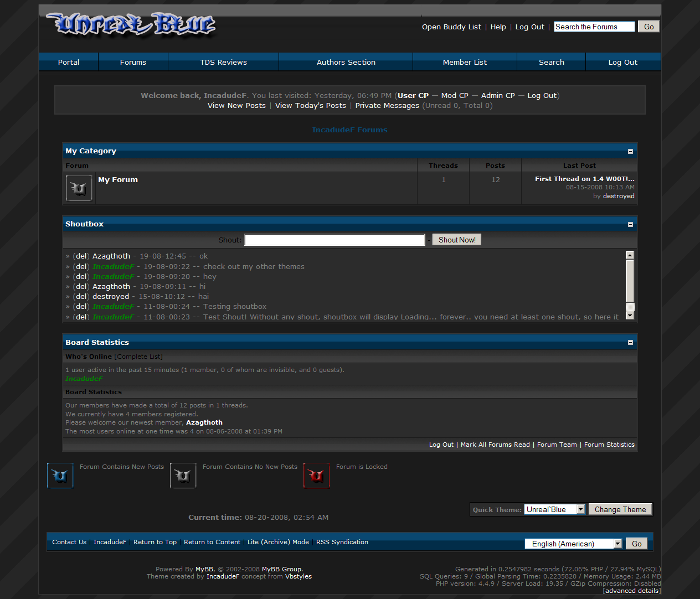Click Log Out in the navigation bar
This screenshot has width=700, height=599.
coord(623,62)
